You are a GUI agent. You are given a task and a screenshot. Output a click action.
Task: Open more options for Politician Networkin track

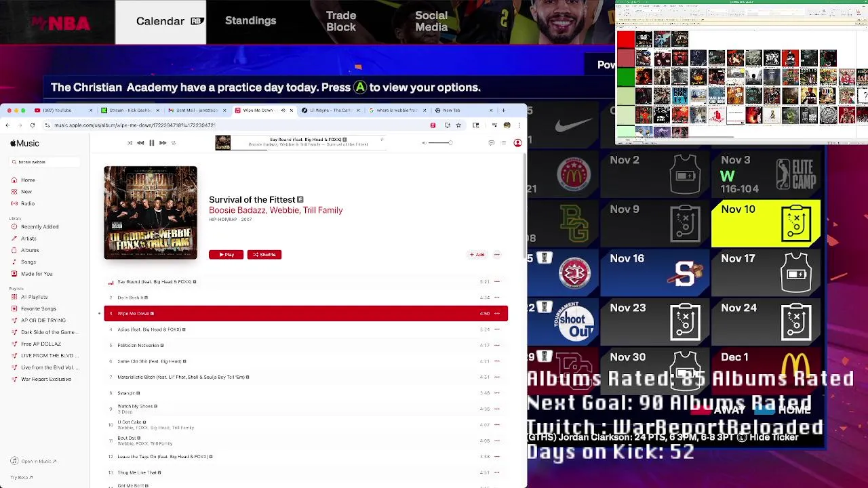[x=497, y=346]
